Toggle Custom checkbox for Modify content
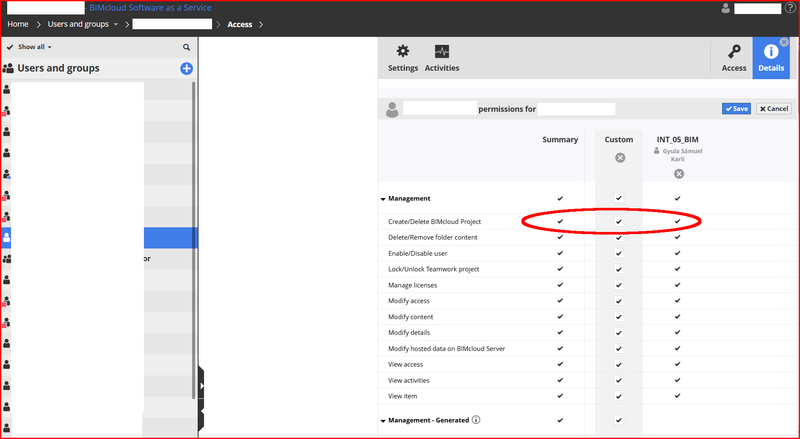This screenshot has width=800, height=439. pos(619,316)
